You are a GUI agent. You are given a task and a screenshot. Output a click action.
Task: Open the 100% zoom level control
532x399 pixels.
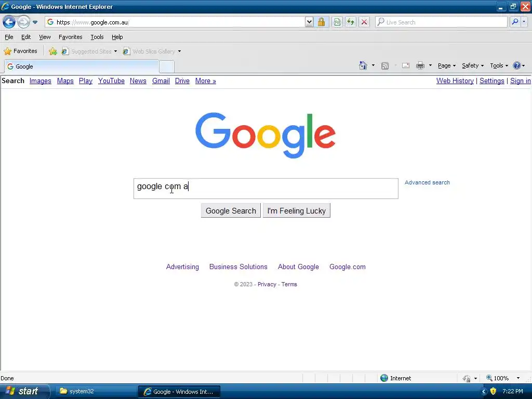[503, 378]
